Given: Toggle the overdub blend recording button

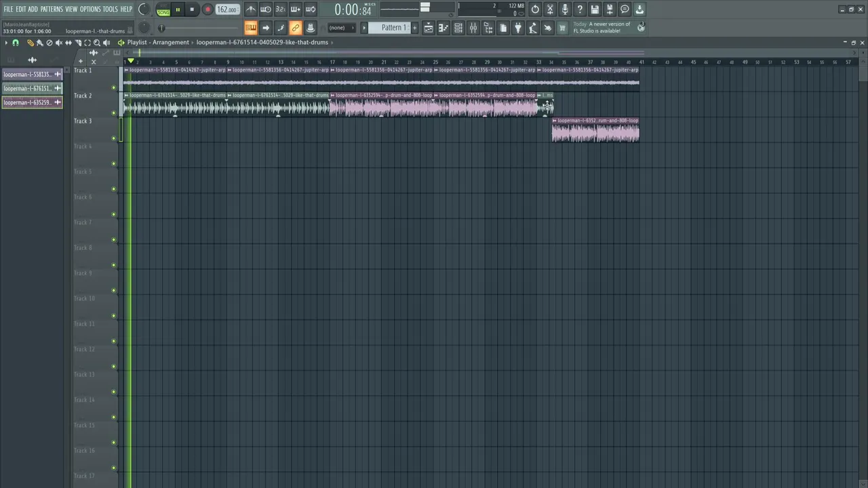Looking at the screenshot, I should point(296,9).
